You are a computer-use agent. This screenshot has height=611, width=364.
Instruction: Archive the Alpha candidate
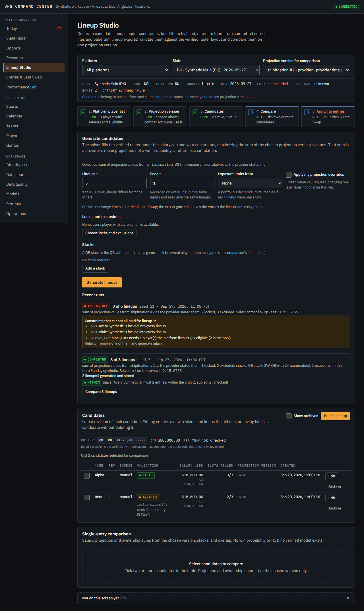tap(335, 486)
